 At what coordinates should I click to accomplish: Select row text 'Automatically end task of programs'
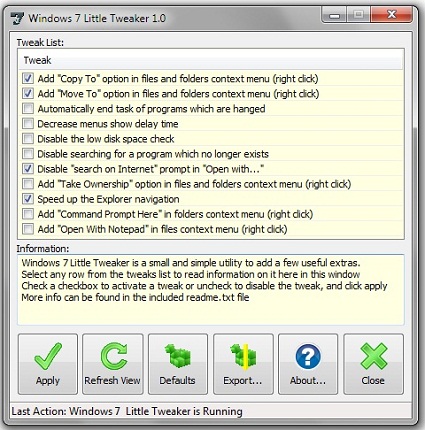point(151,109)
